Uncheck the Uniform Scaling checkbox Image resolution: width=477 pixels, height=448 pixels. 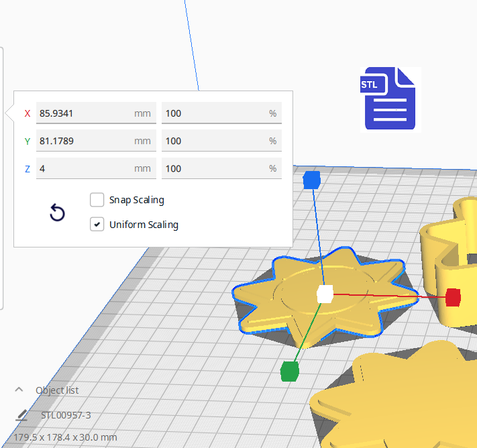pyautogui.click(x=97, y=225)
